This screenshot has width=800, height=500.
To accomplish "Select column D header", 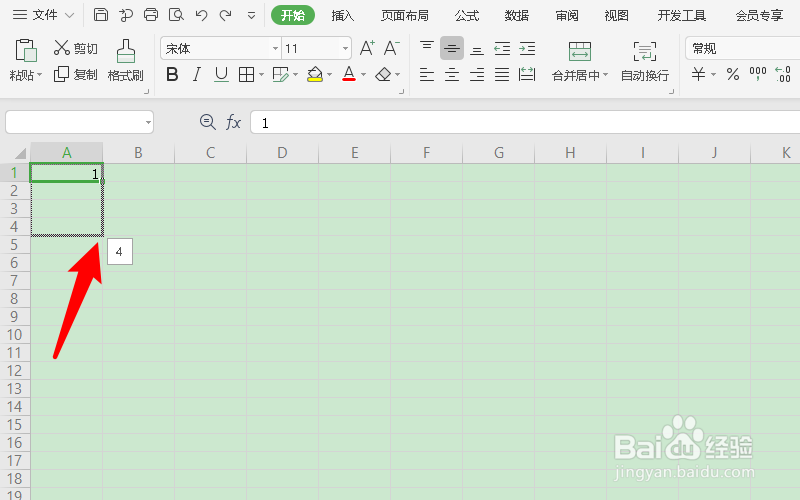I will click(x=282, y=153).
